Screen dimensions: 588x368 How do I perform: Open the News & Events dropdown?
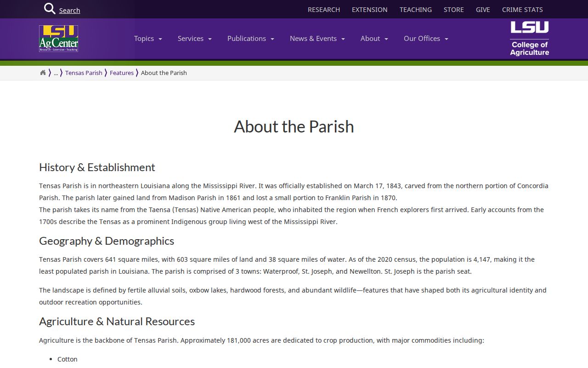click(317, 39)
